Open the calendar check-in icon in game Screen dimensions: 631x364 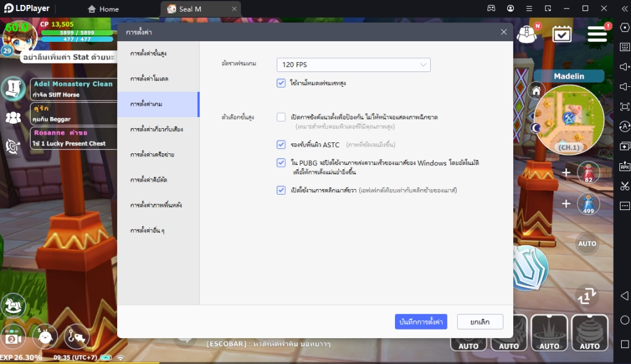(562, 34)
